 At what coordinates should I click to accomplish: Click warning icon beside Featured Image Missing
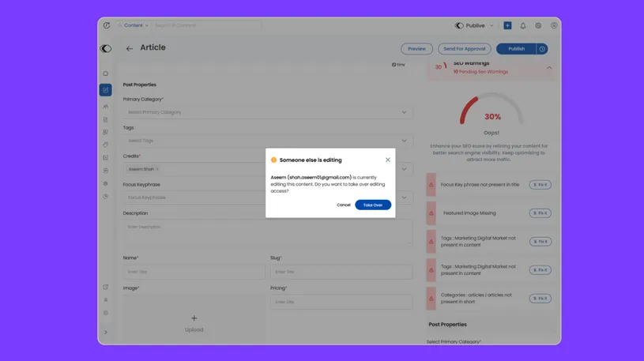tap(431, 213)
